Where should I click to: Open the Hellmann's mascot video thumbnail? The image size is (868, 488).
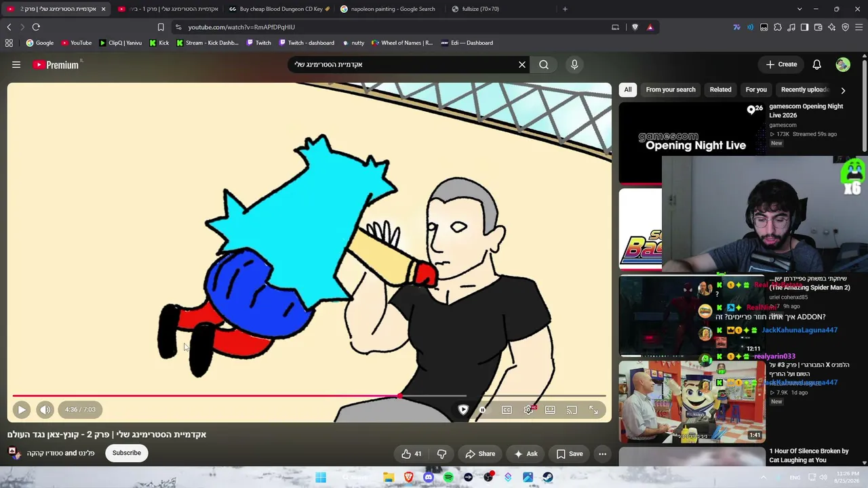point(692,402)
